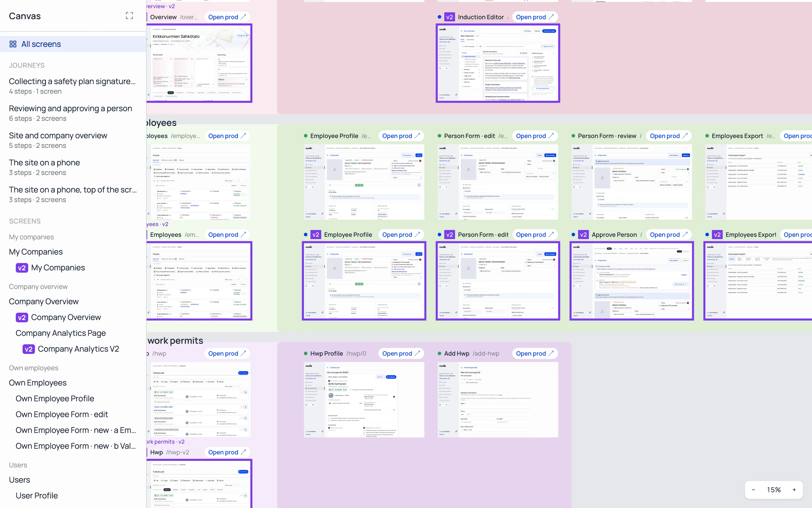Screen dimensions: 812x508
Task: Click the work permits section heading
Action: (175, 341)
